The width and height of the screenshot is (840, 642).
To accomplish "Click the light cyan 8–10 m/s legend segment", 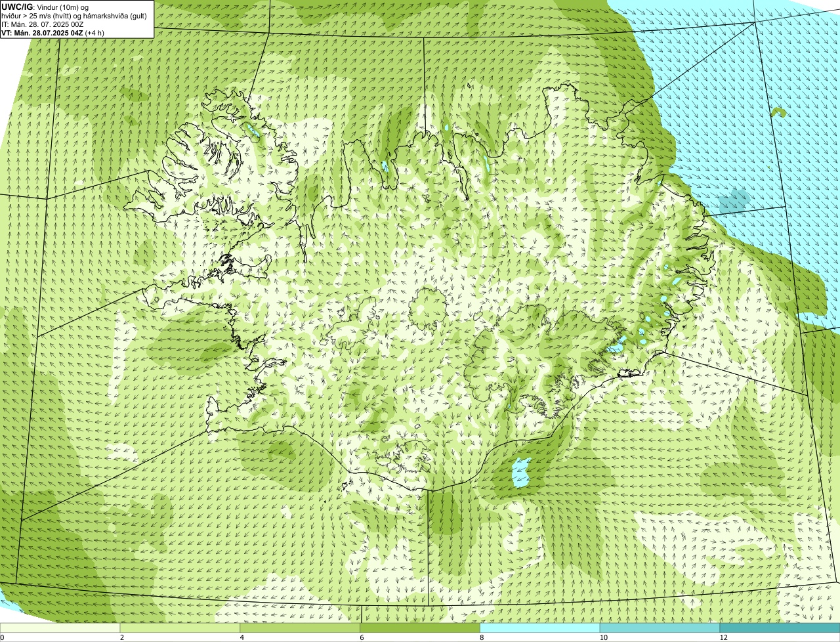I will tap(540, 628).
